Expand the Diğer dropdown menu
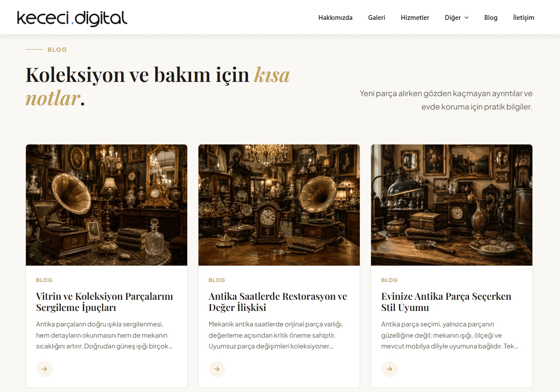The image size is (560, 392). coord(456,18)
